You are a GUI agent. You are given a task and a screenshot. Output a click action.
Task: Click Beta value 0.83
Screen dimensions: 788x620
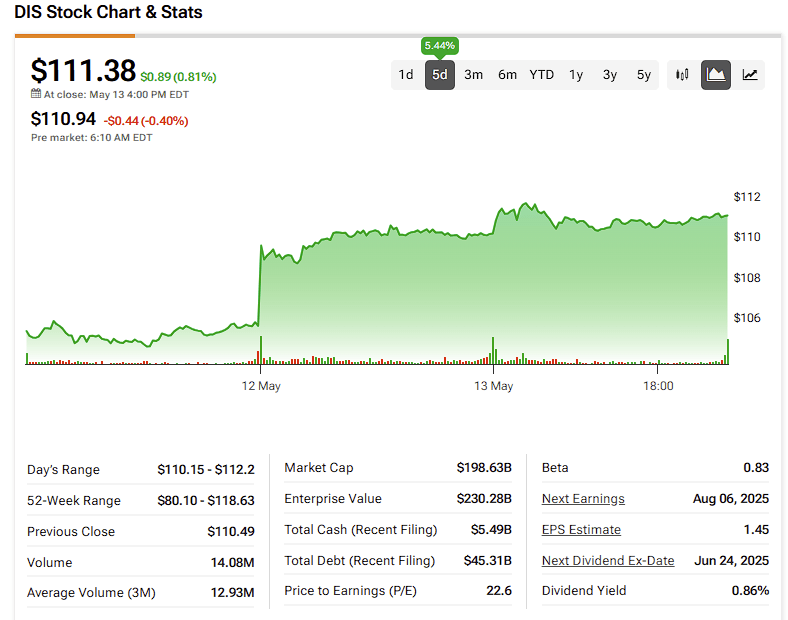756,468
